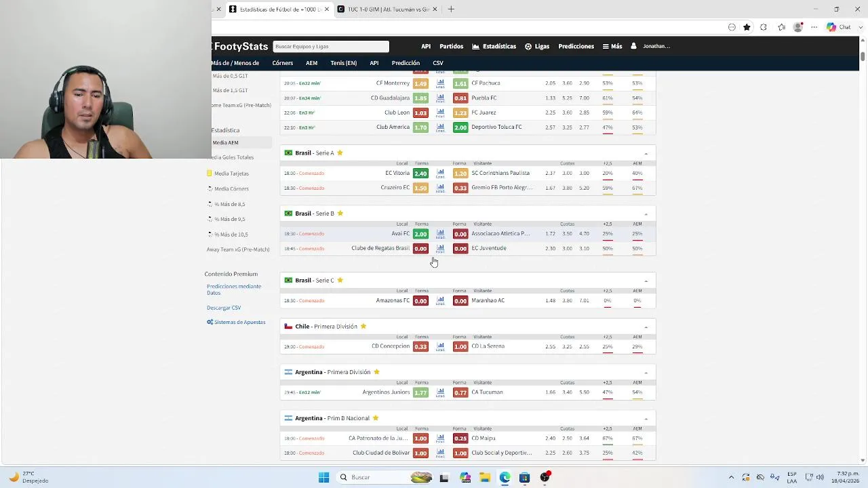Select Media Goles Totales in sidebar
Image resolution: width=868 pixels, height=488 pixels.
(233, 157)
